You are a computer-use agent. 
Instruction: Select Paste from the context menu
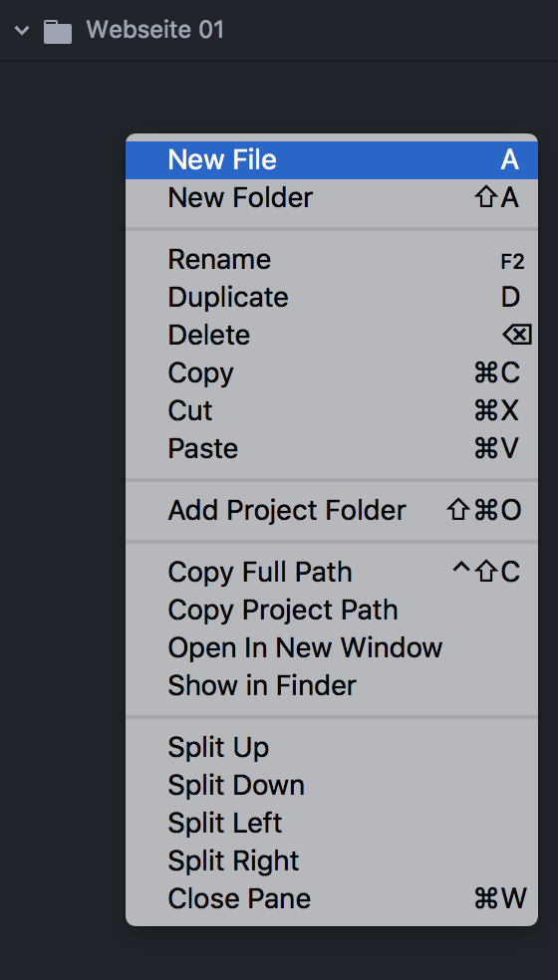click(332, 449)
